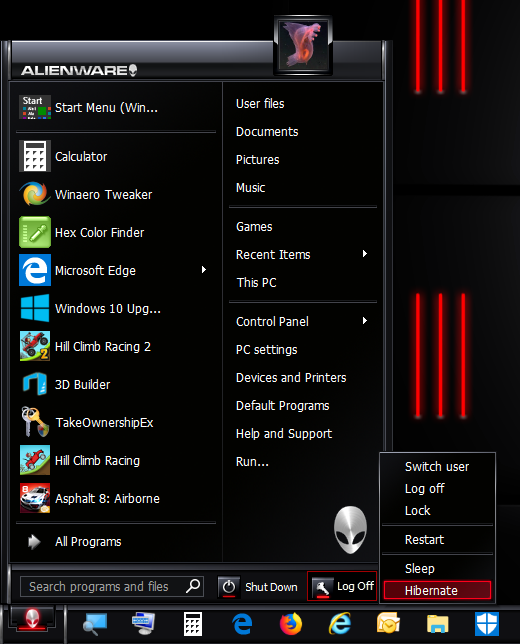This screenshot has width=520, height=644.
Task: Click Firefox icon in the taskbar
Action: [x=291, y=624]
